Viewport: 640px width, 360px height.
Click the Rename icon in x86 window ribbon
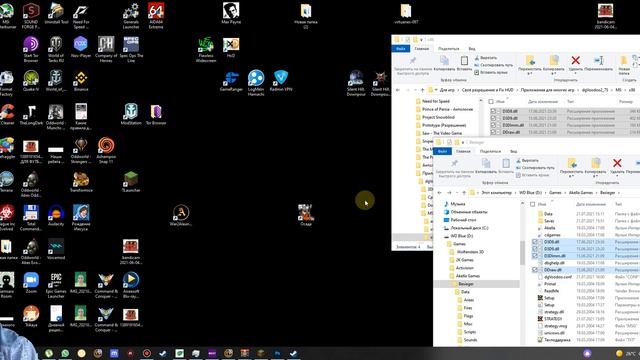[599, 61]
